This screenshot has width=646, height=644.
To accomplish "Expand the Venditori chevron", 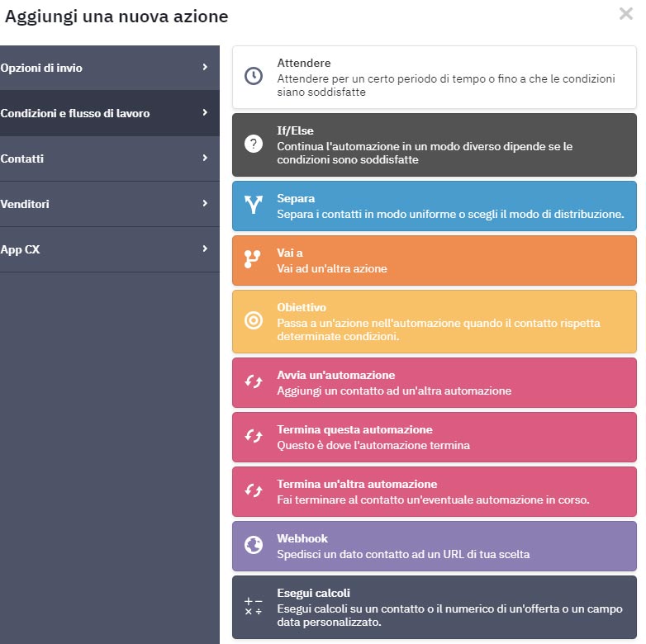I will [205, 203].
